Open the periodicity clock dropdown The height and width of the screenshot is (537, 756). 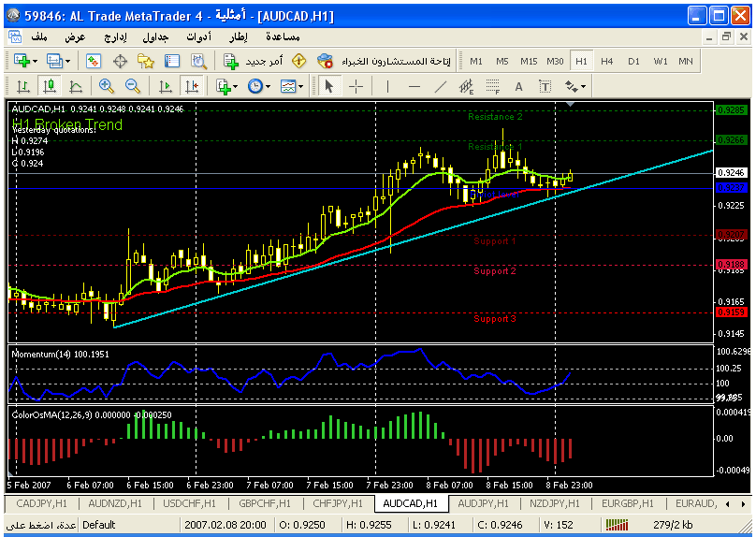(259, 86)
